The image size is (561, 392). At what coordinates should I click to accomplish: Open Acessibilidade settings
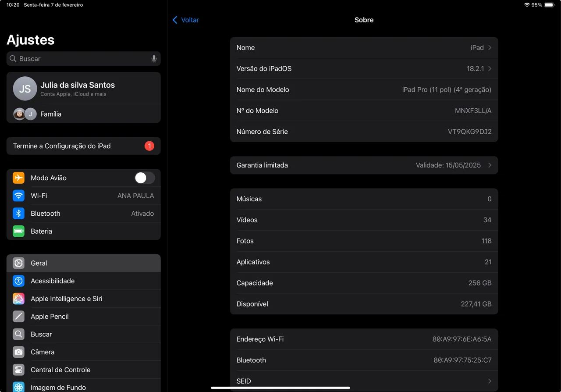pyautogui.click(x=84, y=281)
